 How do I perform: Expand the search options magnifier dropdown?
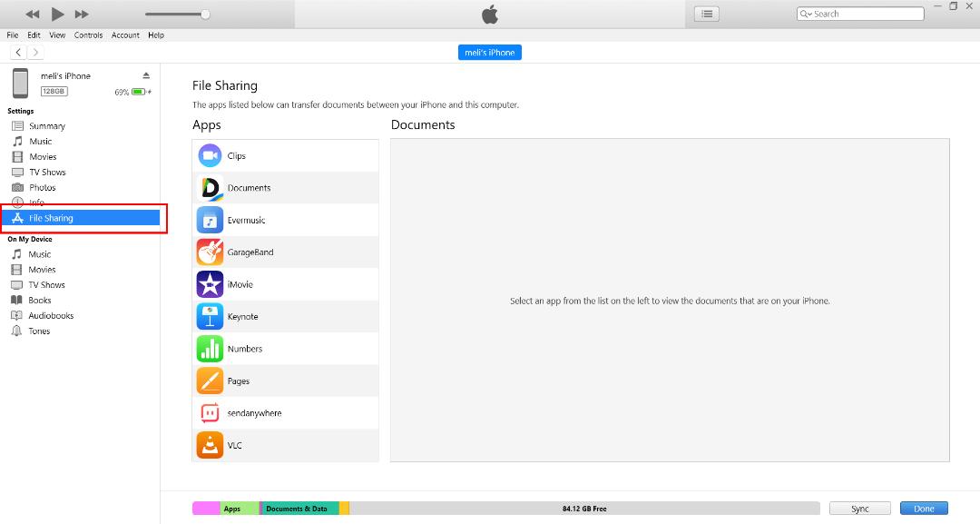click(x=806, y=14)
